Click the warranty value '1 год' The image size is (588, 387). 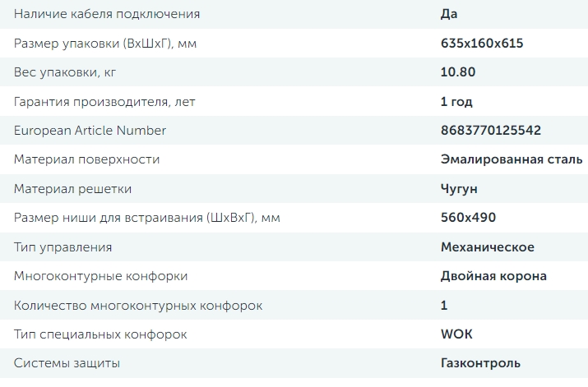tap(456, 101)
